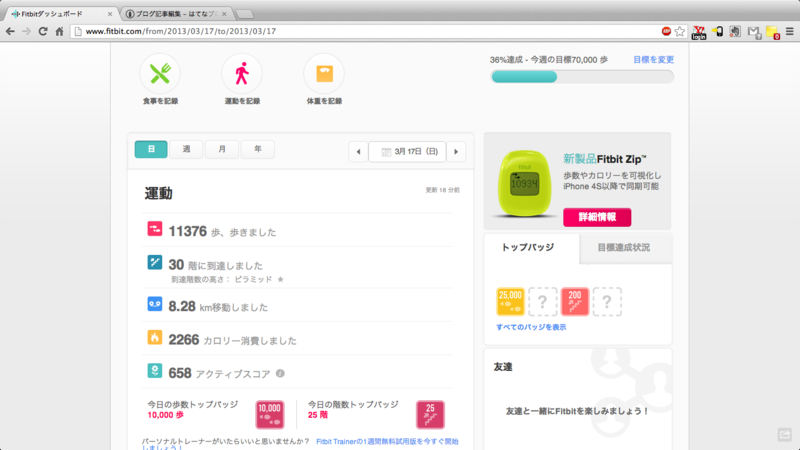This screenshot has width=800, height=450.
Task: Click the food log fork-and-knife icon
Action: tap(160, 73)
